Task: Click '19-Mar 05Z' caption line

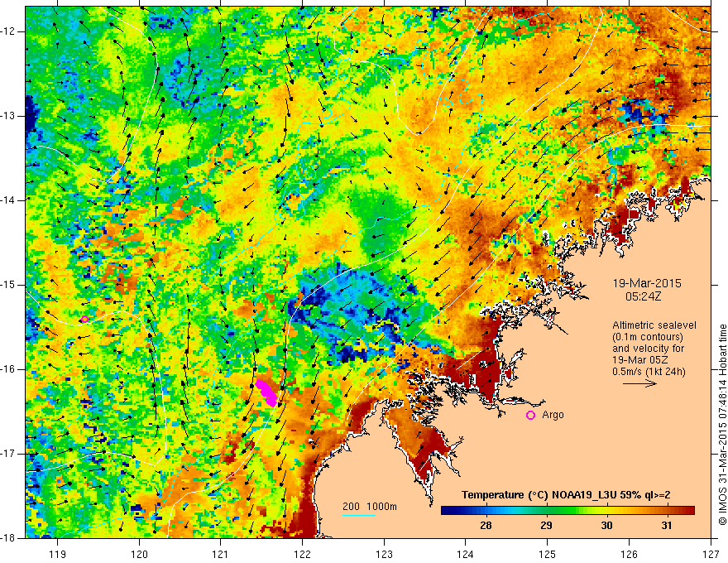Action: (639, 360)
